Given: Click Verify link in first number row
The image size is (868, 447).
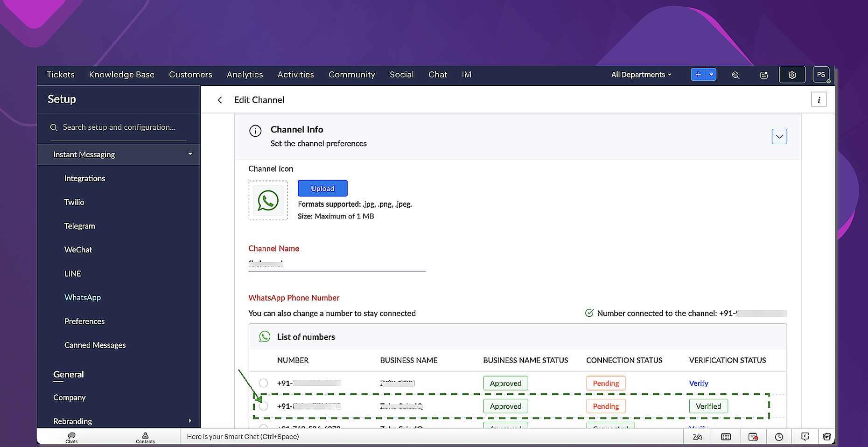Looking at the screenshot, I should [699, 383].
